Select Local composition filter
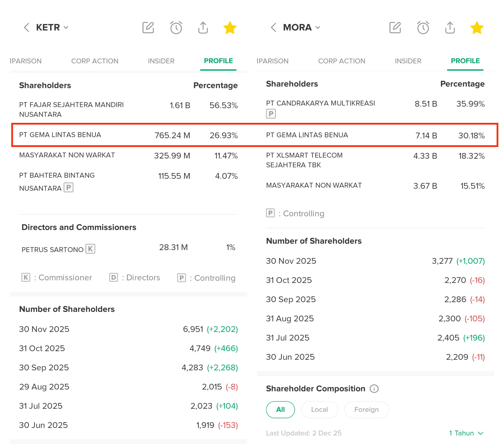The height and width of the screenshot is (444, 504). point(319,409)
